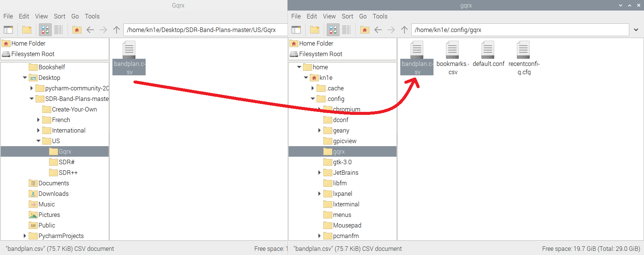Expand the PycharmProjects tree node
The width and height of the screenshot is (644, 255).
tap(25, 236)
